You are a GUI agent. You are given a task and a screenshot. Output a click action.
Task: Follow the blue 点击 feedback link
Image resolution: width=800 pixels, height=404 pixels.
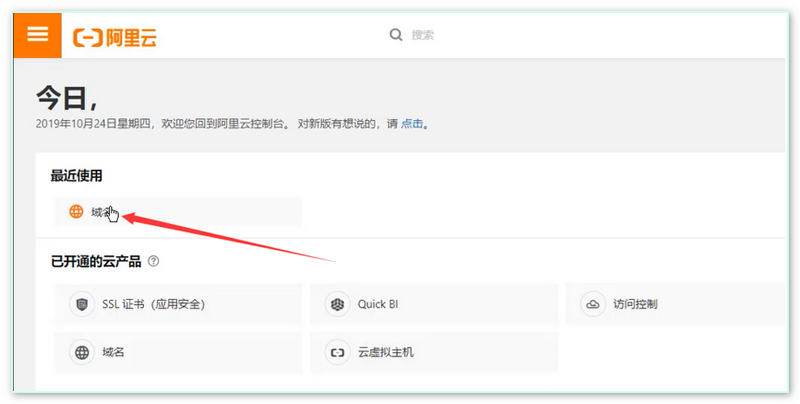[x=411, y=124]
